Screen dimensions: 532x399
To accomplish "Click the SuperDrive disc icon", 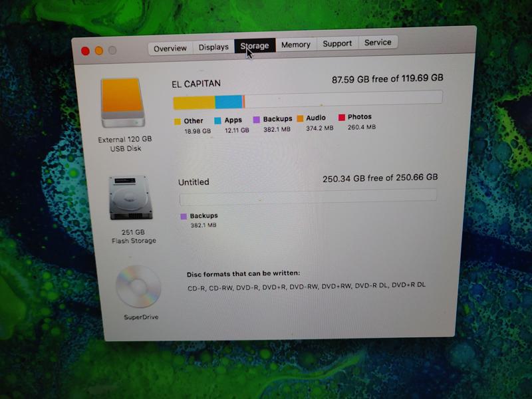I will 138,287.
